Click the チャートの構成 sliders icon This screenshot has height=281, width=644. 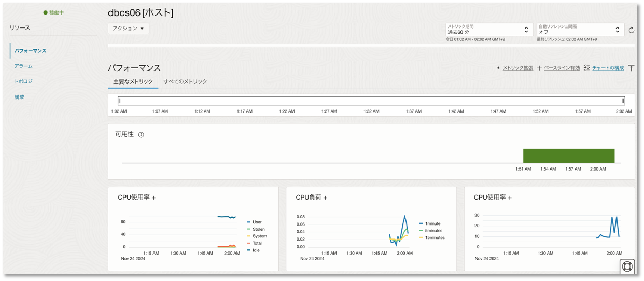click(x=586, y=68)
